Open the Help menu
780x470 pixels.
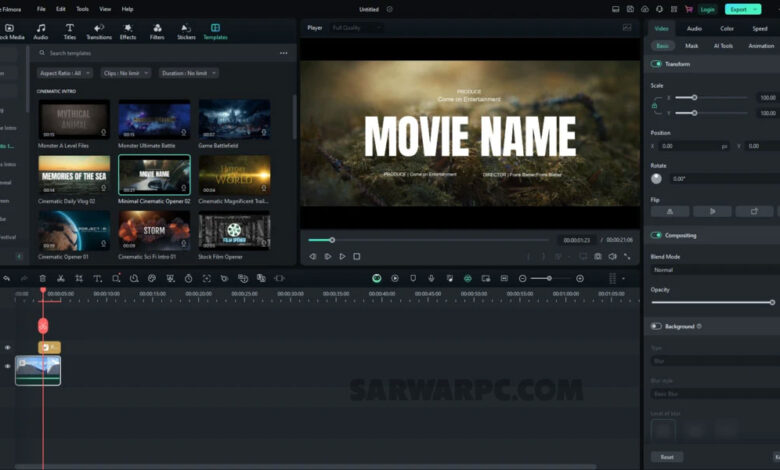coord(127,9)
